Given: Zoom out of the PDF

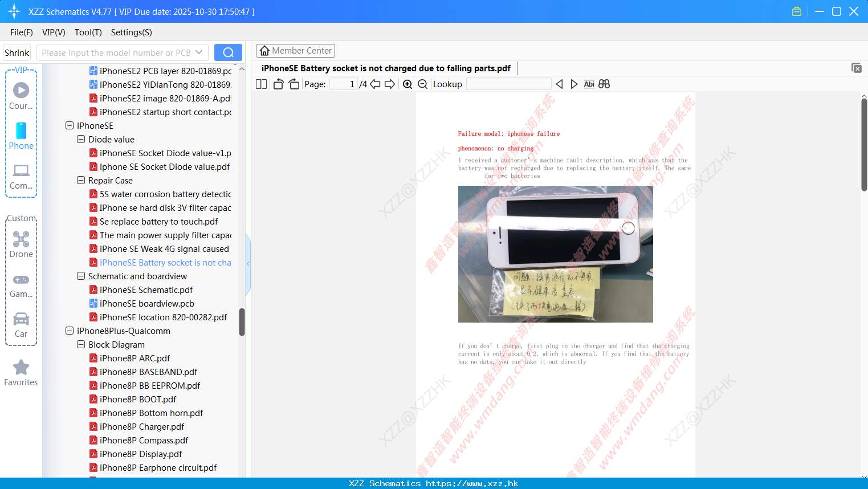Looking at the screenshot, I should (423, 84).
